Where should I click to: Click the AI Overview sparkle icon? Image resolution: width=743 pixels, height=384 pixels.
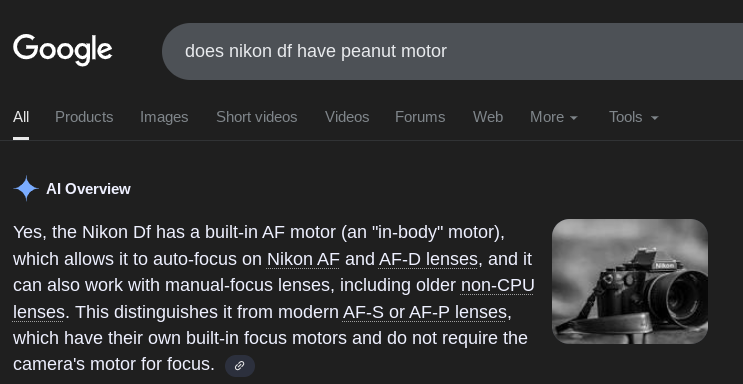coord(26,189)
